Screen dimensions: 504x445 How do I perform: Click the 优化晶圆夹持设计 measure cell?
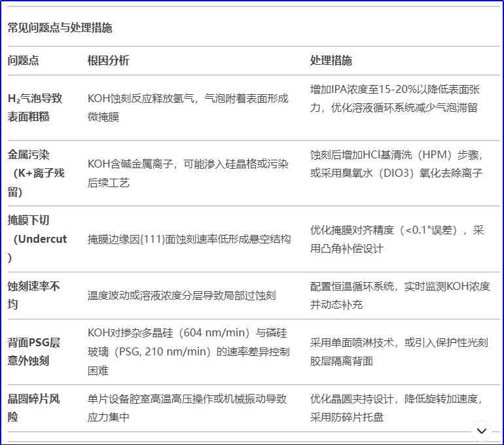(x=397, y=408)
